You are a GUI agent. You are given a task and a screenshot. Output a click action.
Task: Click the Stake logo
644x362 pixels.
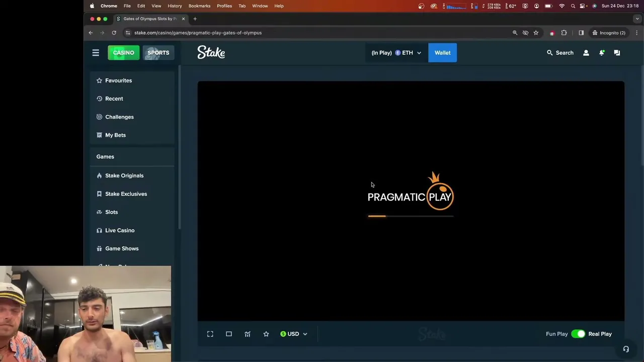click(x=211, y=52)
